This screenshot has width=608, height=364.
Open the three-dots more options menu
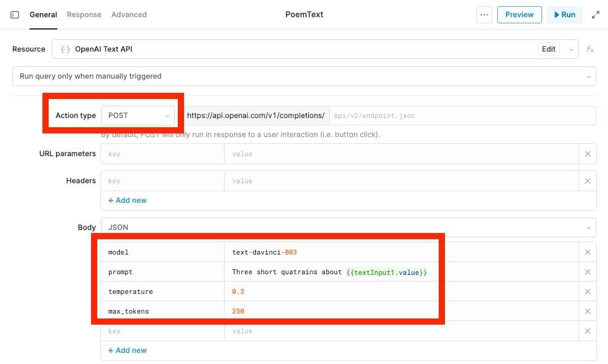point(484,15)
